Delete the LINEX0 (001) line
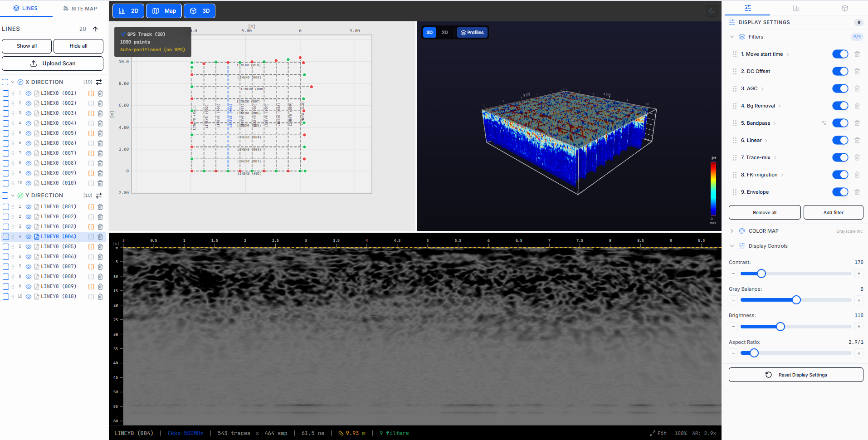This screenshot has height=440, width=868. [100, 93]
